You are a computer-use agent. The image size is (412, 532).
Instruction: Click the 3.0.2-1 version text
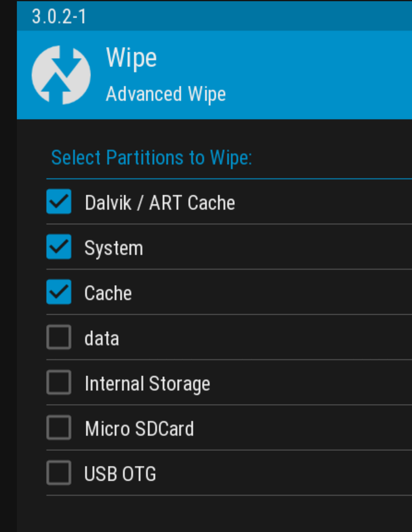(x=59, y=17)
